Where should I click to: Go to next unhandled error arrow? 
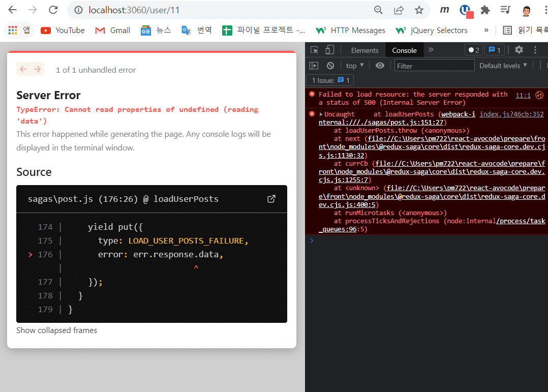[38, 69]
